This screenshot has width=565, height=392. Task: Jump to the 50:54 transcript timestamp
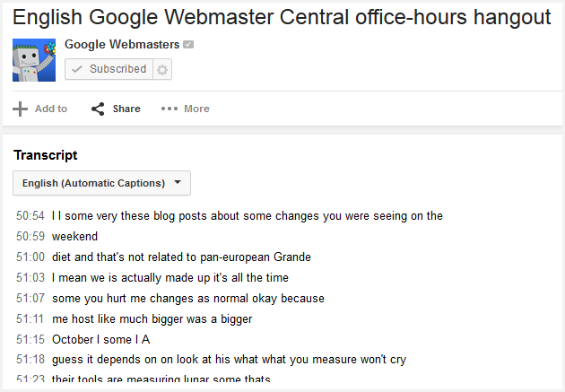(30, 216)
